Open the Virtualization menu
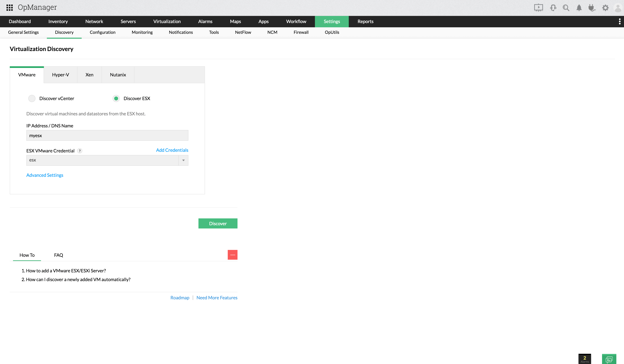The width and height of the screenshot is (624, 364). point(167,21)
